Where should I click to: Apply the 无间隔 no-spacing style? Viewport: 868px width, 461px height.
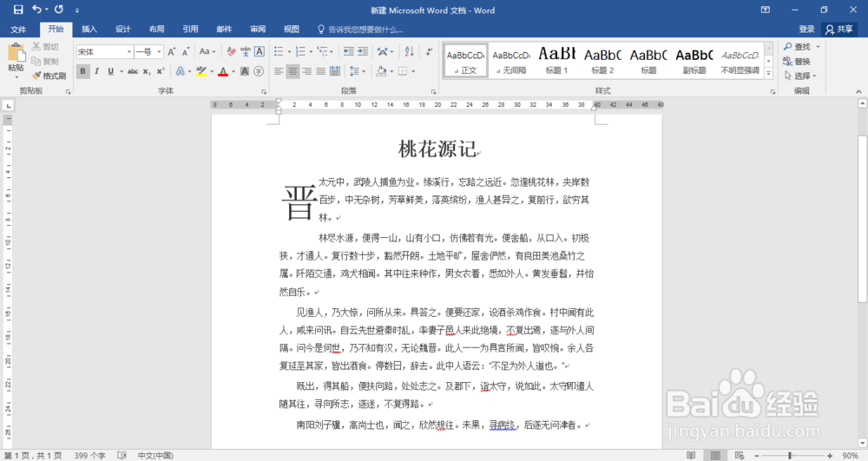click(511, 60)
